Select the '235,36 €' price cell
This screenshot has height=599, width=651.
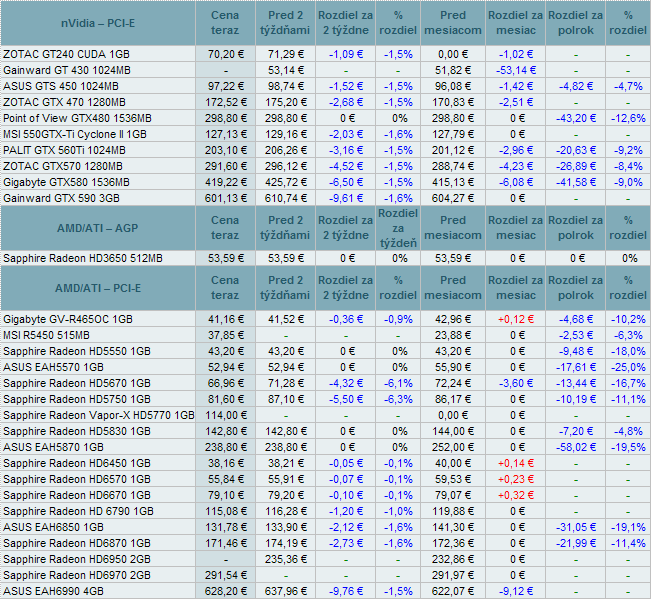tap(286, 559)
